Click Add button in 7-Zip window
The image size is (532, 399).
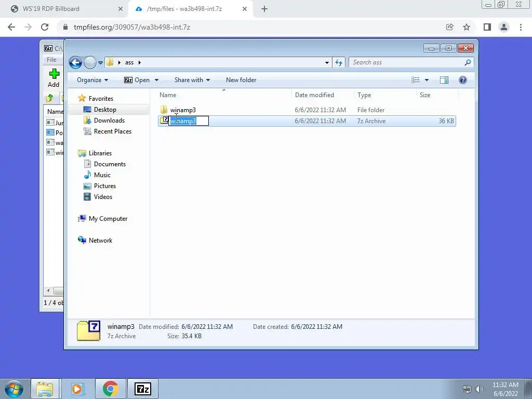54,78
